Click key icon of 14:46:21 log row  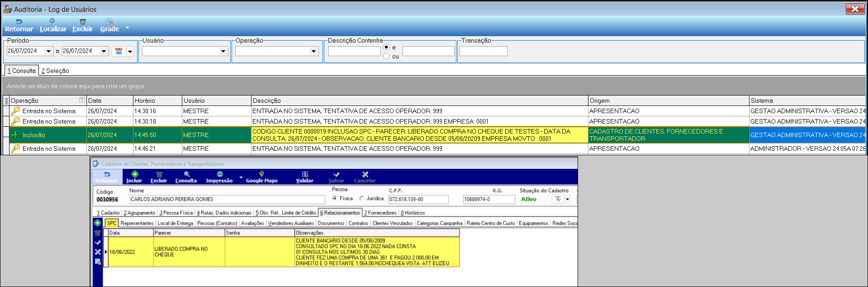[x=15, y=148]
